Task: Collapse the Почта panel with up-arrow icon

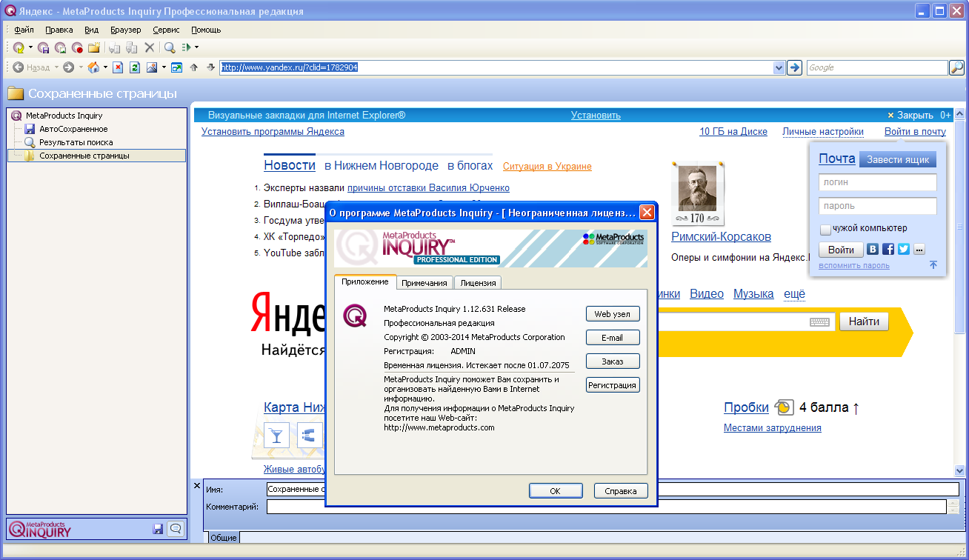Action: 933,264
